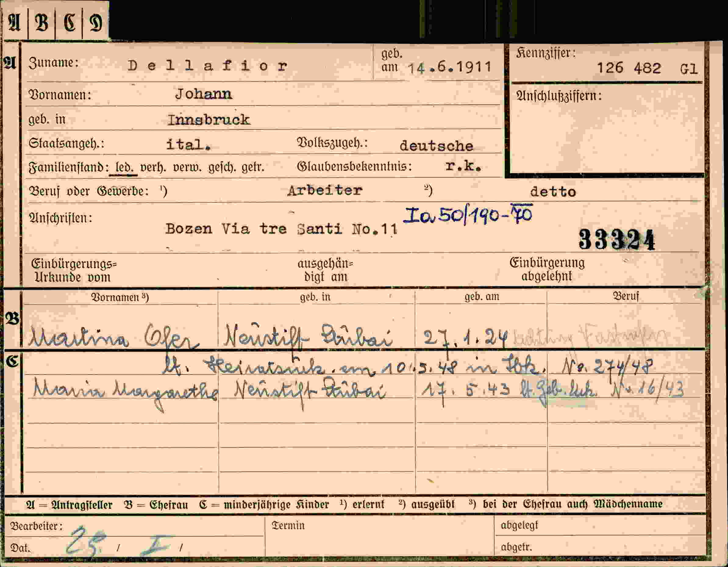
Task: Click the 'Bearbeiter:' label
Action: [x=36, y=526]
